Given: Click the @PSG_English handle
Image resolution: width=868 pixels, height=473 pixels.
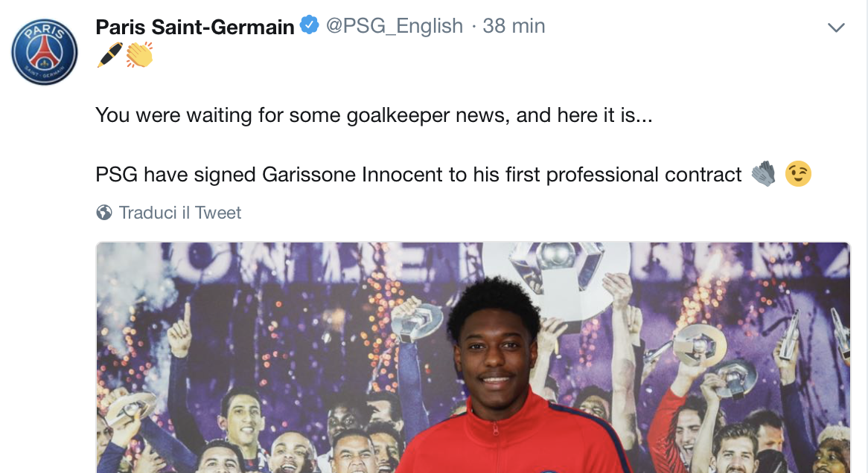Looking at the screenshot, I should pyautogui.click(x=395, y=26).
